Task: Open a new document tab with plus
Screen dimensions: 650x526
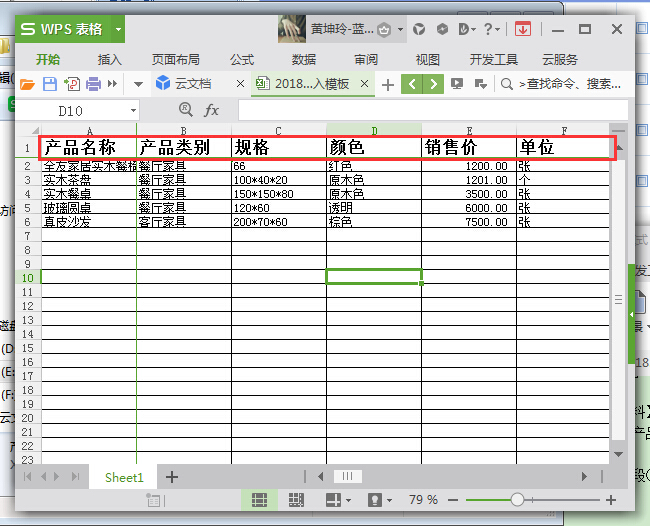Action: (x=388, y=84)
